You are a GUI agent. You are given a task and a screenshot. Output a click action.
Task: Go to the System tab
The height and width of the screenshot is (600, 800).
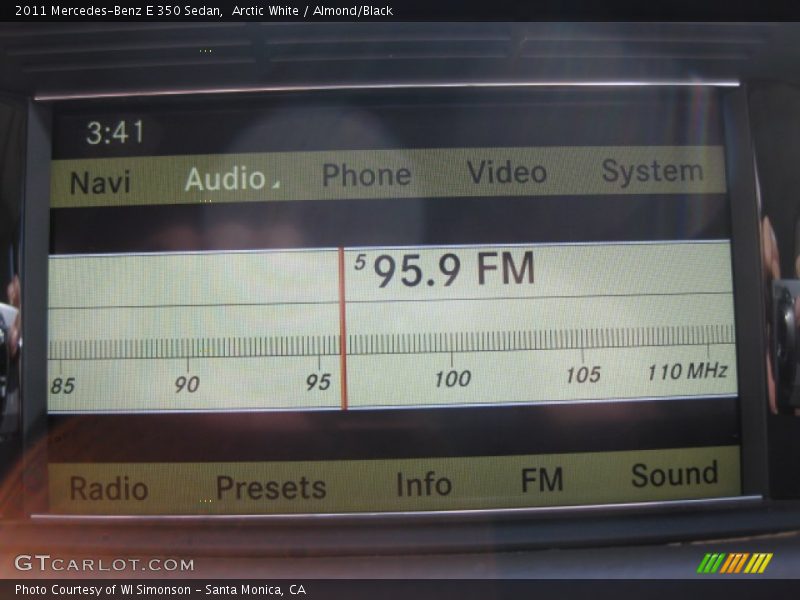pos(652,171)
